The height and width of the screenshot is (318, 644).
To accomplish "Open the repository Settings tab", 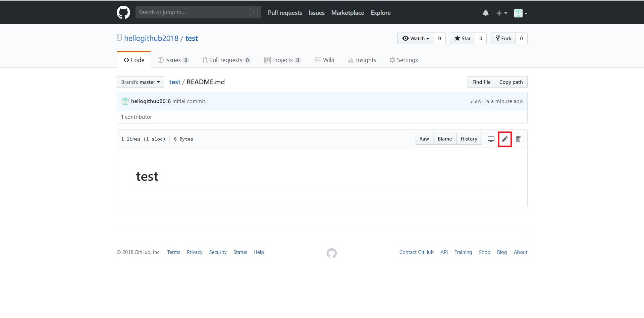I will pyautogui.click(x=404, y=60).
